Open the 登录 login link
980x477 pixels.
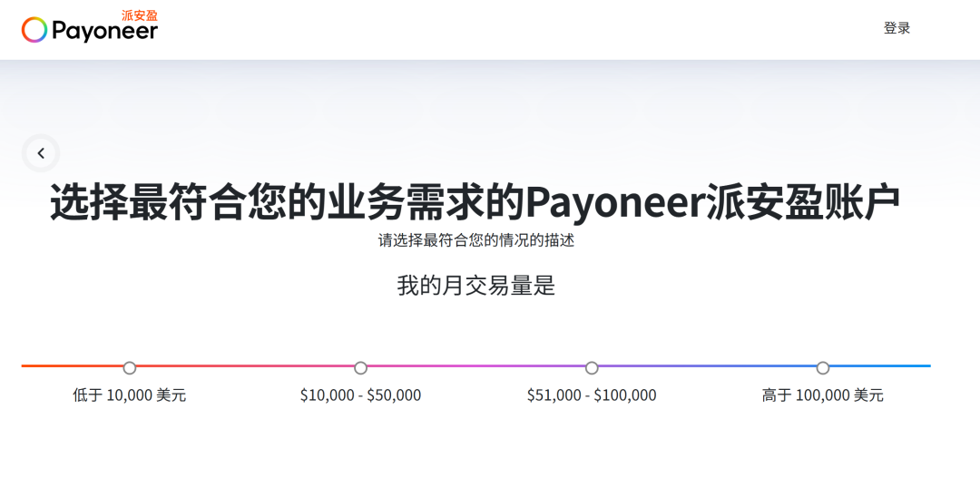point(897,28)
